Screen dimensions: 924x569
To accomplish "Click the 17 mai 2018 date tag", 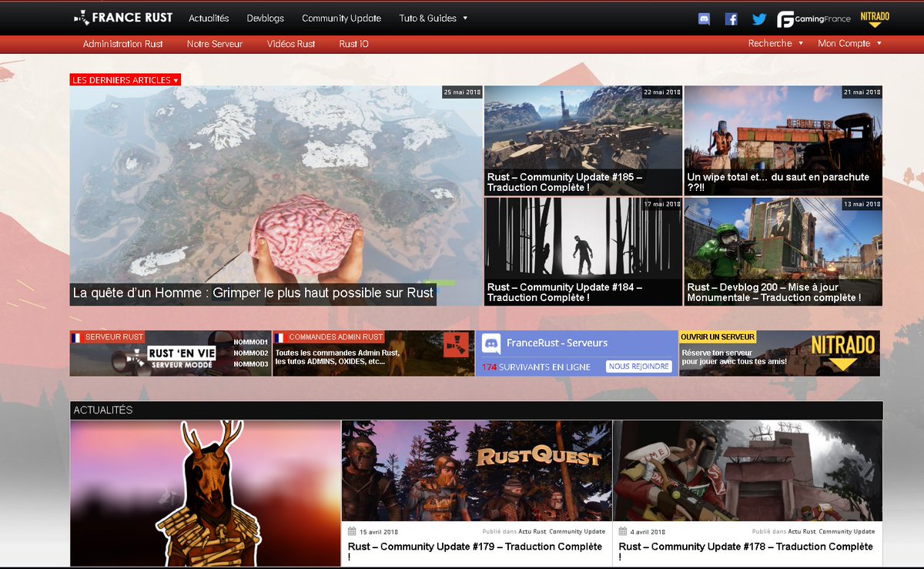I will (x=662, y=204).
